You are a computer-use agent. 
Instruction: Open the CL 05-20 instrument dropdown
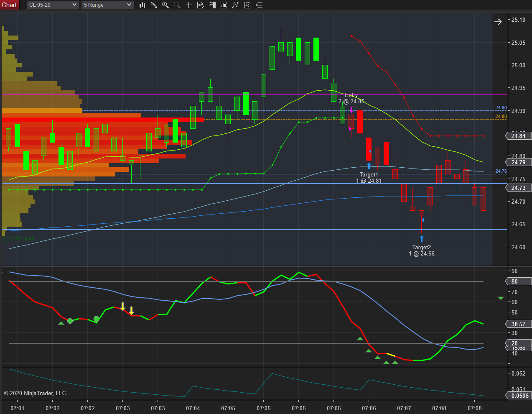coord(53,5)
